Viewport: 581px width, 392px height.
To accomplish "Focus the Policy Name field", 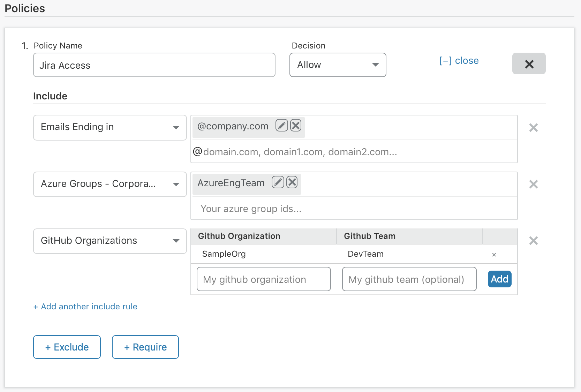I will 154,65.
